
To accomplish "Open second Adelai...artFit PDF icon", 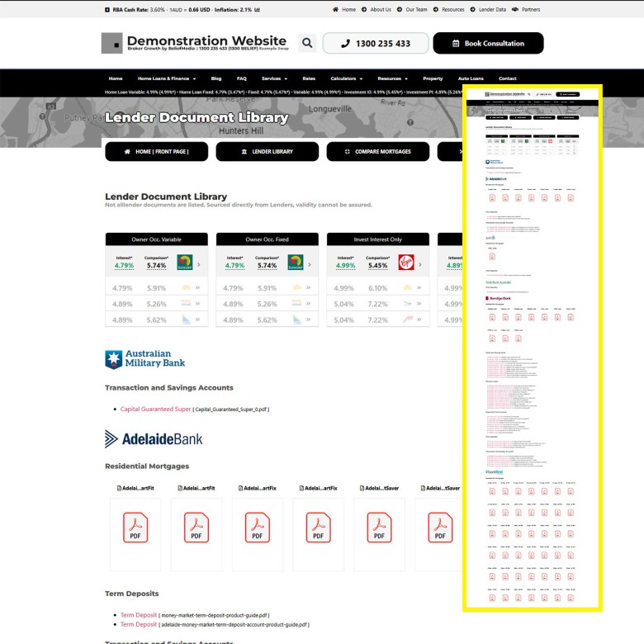I will pos(197,528).
